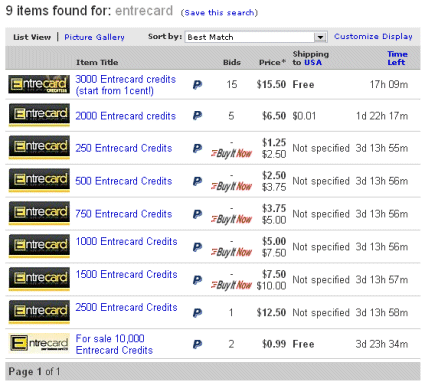This screenshot has width=425, height=382.
Task: Sort by Time Left column header
Action: pos(397,58)
